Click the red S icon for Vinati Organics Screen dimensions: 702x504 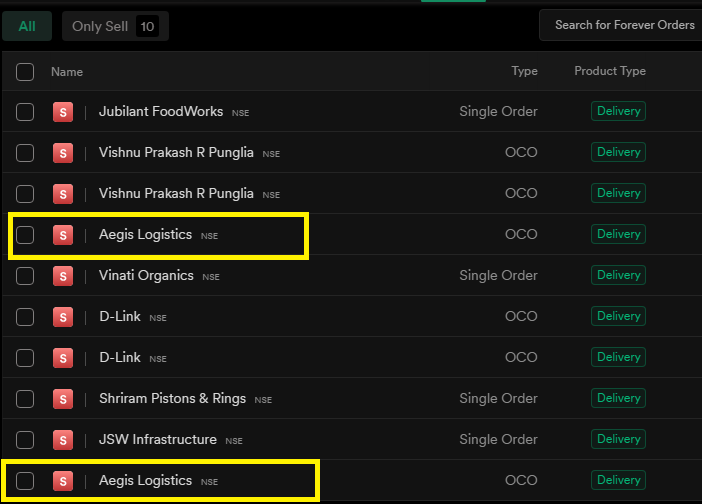[x=63, y=276]
